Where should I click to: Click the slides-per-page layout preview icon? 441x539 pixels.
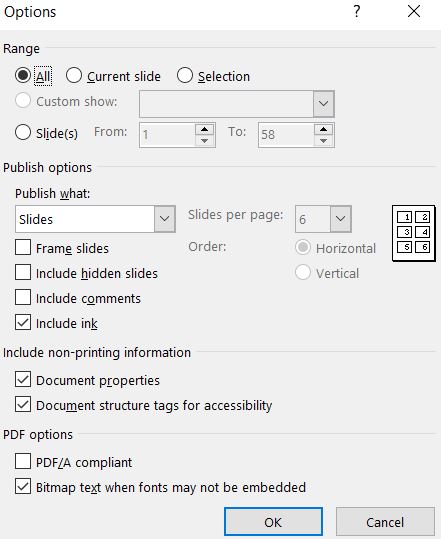pos(414,233)
